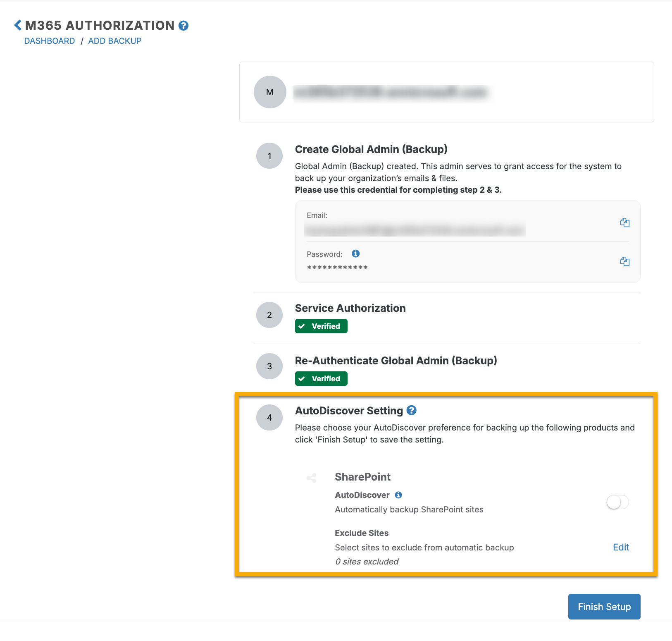The image size is (672, 641).
Task: Copy the Global Admin email address
Action: tap(624, 222)
